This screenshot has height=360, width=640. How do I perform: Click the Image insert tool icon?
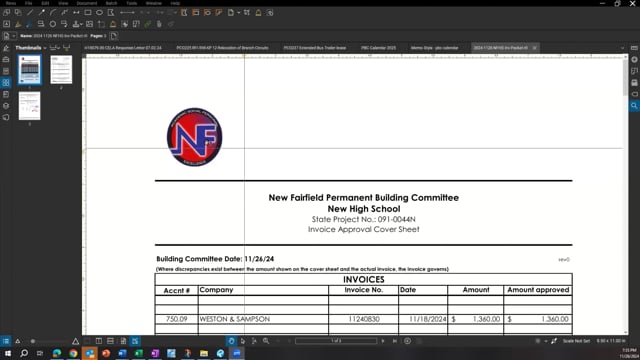click(x=90, y=24)
